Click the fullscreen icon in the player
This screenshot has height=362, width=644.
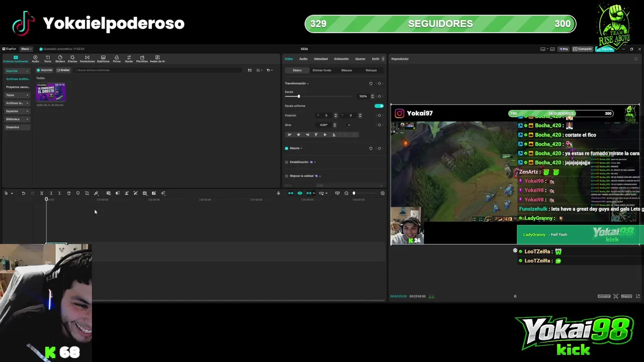coord(638,296)
